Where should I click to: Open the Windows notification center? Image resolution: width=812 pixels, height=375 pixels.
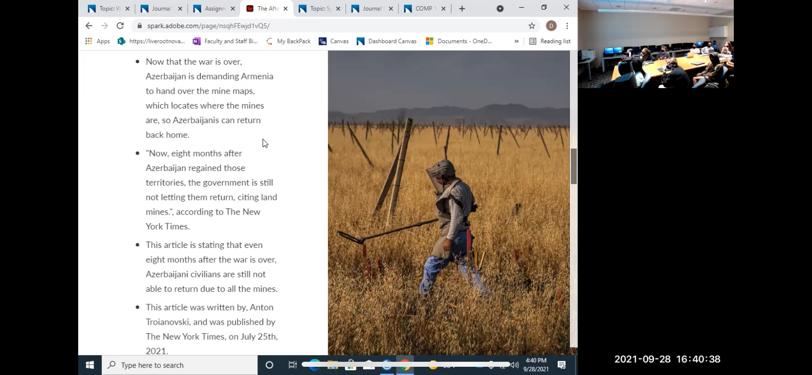point(561,365)
